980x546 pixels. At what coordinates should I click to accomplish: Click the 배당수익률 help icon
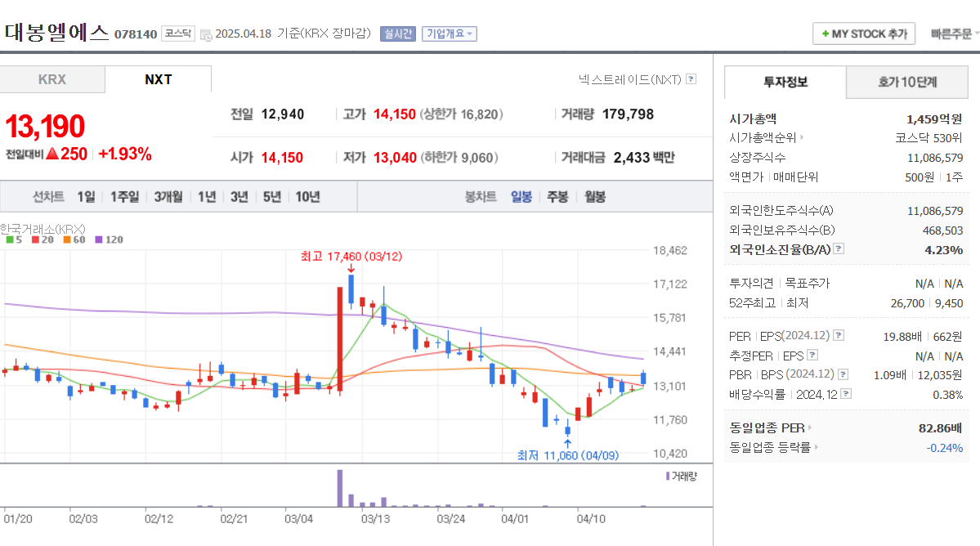tap(844, 394)
